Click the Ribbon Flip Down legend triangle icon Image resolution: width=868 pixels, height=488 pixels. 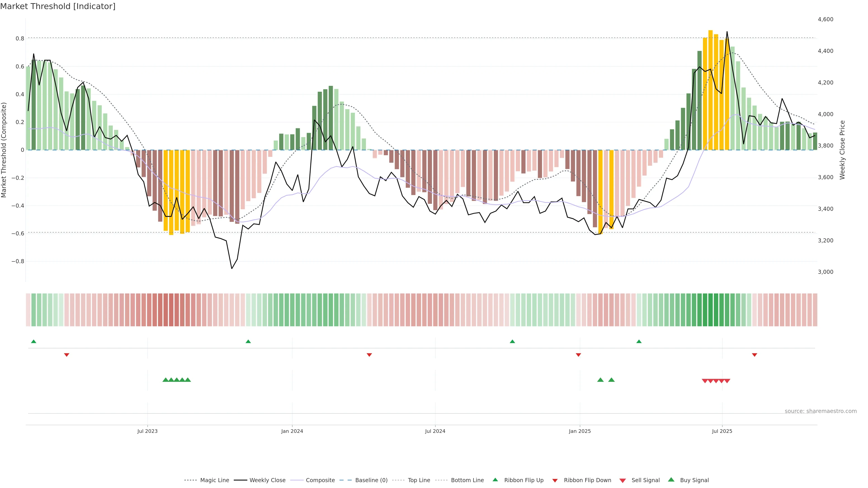tap(555, 481)
